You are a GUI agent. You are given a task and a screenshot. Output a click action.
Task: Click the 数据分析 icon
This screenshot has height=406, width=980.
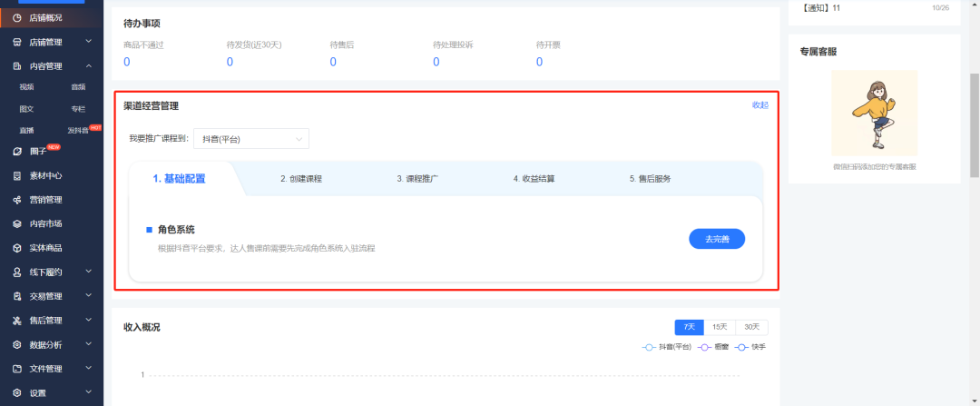(17, 345)
